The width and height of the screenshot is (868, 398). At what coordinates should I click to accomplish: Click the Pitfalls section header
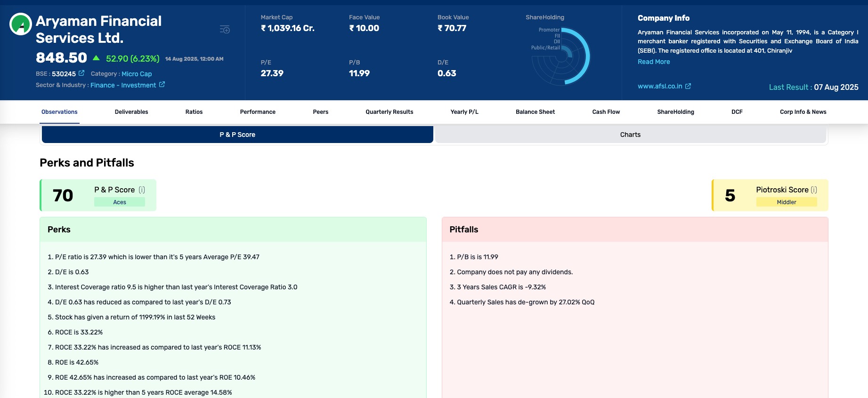click(x=635, y=230)
